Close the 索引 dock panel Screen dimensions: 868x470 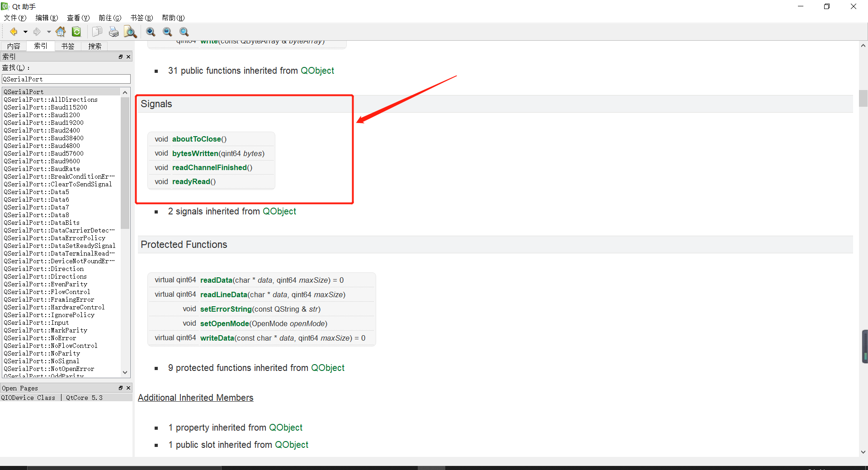[128, 57]
